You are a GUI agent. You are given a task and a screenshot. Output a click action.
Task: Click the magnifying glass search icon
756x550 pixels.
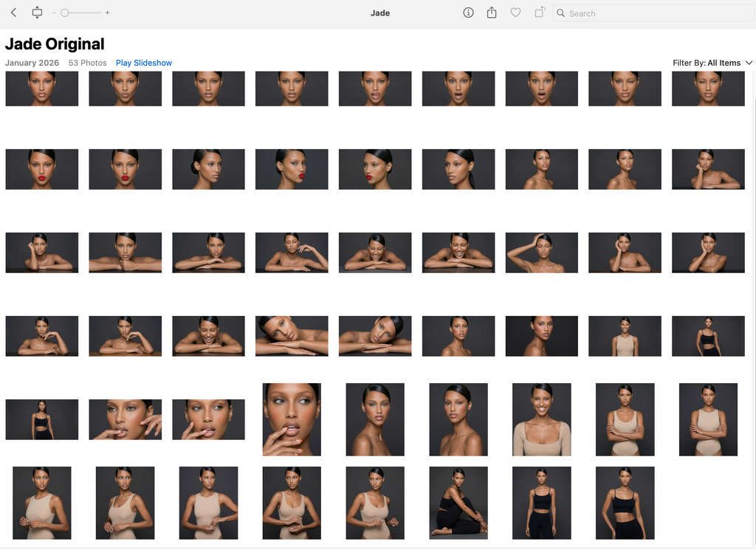pyautogui.click(x=561, y=13)
